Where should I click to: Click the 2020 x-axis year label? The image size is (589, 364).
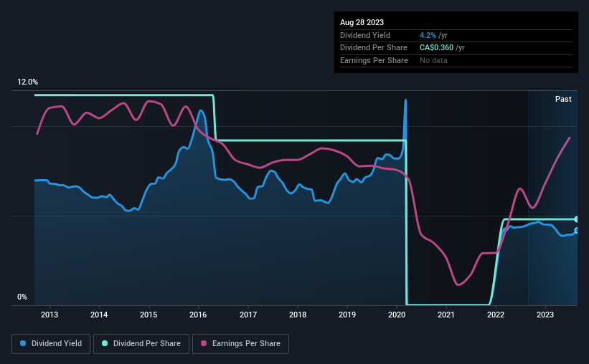tap(397, 315)
